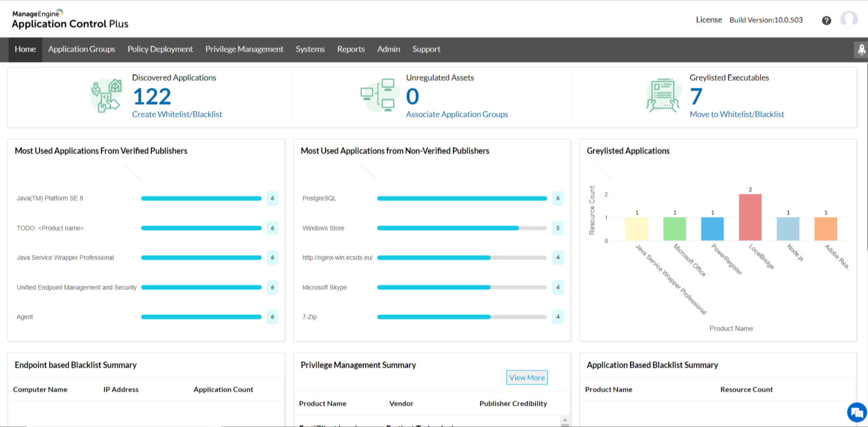Click the TODO: <Product name> row label

pyautogui.click(x=50, y=228)
